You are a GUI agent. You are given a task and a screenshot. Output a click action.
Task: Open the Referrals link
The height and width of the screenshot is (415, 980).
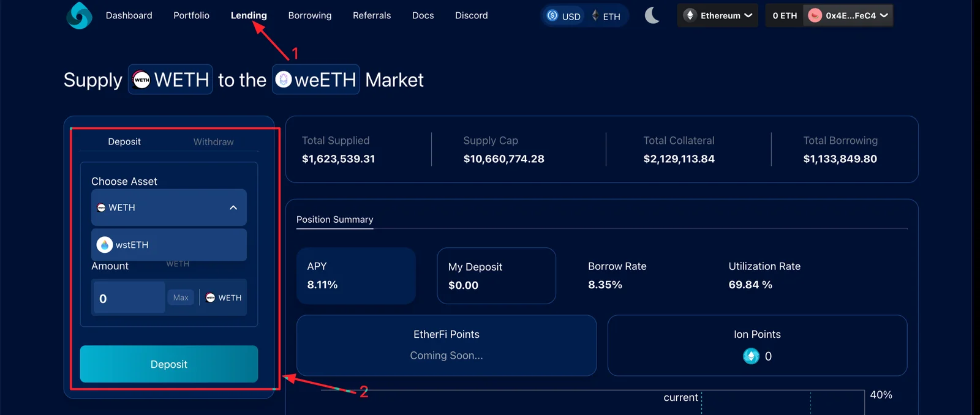tap(372, 15)
